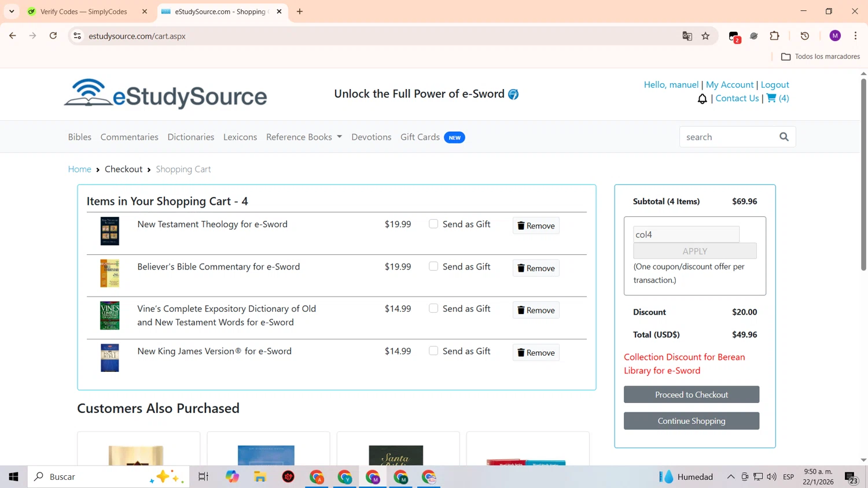Screen dimensions: 868x488
Task: Apply the coupon code
Action: pos(695,251)
